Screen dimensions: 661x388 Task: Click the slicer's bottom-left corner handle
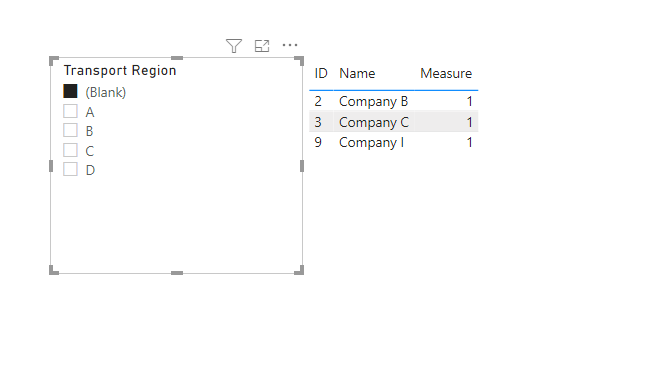point(54,270)
